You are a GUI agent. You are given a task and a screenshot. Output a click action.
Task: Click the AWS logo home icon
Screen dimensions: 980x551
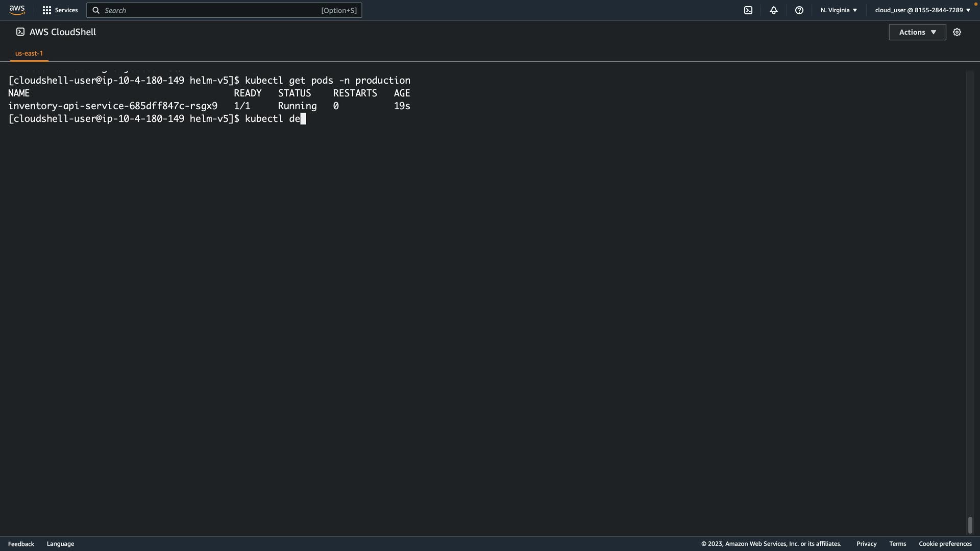(17, 10)
